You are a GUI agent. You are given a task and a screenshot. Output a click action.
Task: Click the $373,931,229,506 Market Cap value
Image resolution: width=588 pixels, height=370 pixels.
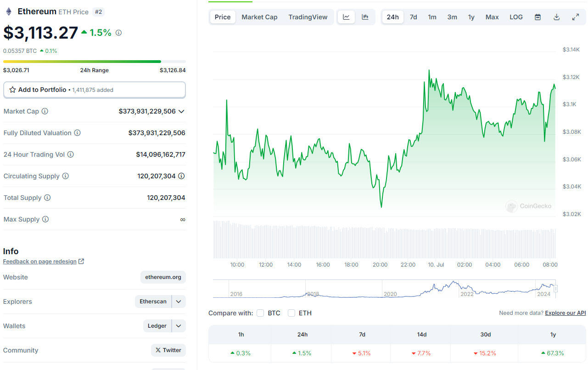point(147,111)
